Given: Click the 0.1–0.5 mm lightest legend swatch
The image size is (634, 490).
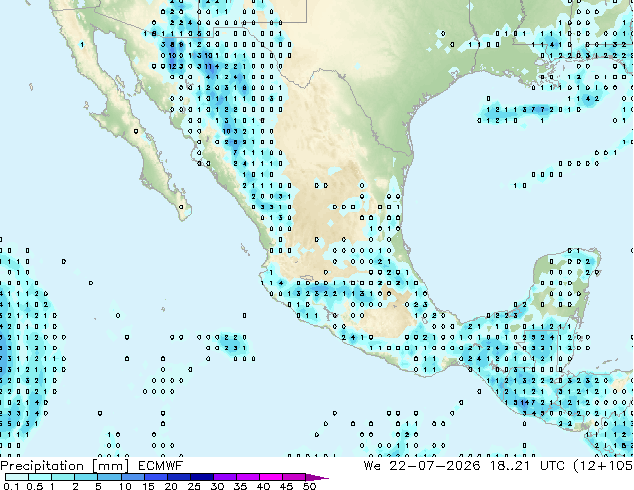Looking at the screenshot, I should tap(17, 477).
